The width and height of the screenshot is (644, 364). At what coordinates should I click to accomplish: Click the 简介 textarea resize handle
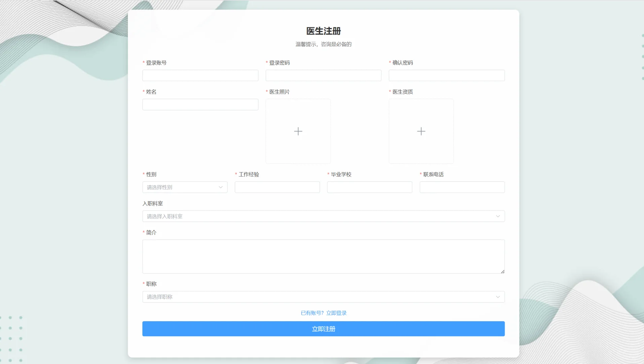503,271
